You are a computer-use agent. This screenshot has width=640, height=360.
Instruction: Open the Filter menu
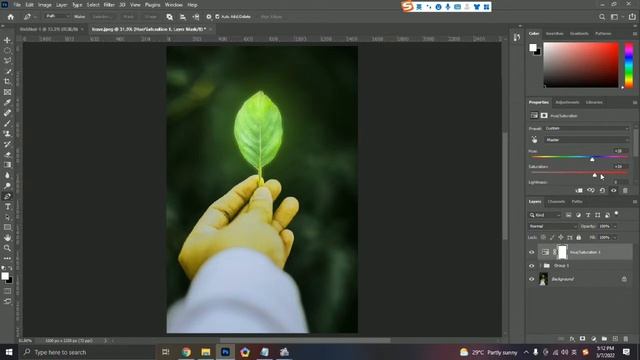click(x=109, y=5)
